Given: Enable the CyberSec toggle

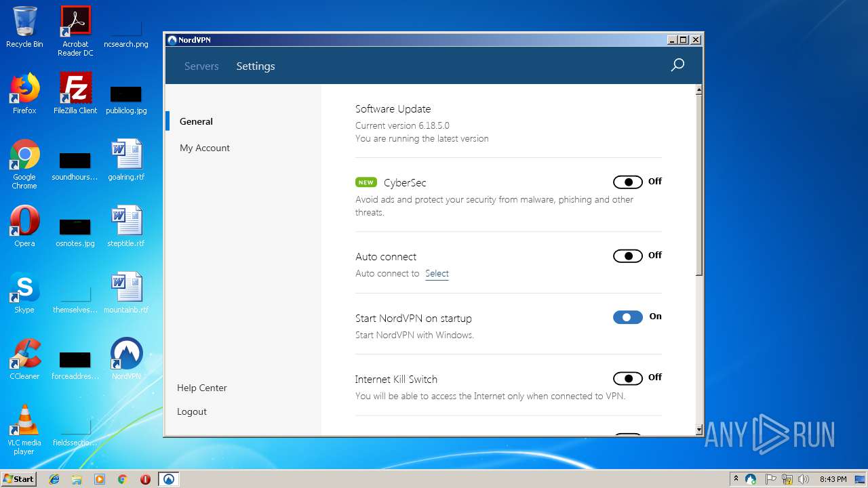Looking at the screenshot, I should [x=628, y=182].
